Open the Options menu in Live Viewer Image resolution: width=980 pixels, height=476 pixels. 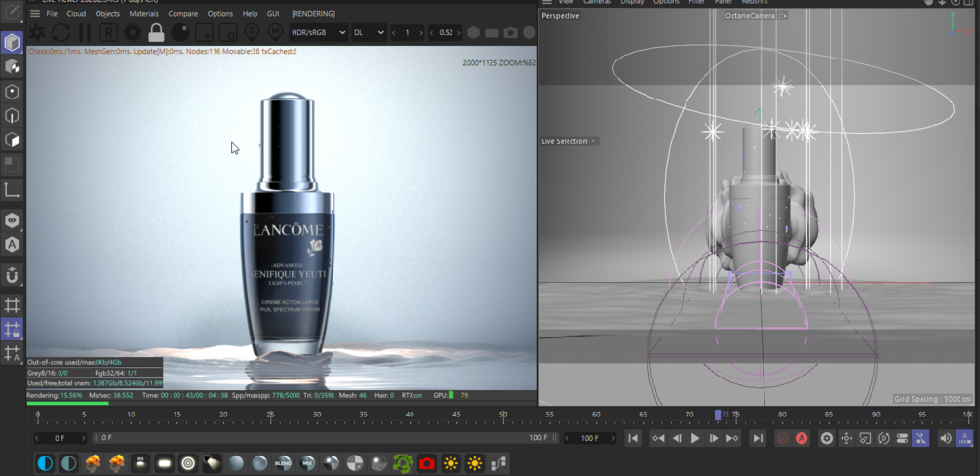pos(220,13)
